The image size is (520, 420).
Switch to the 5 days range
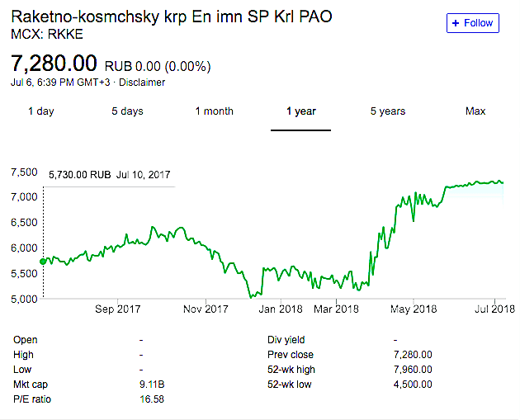pos(127,111)
